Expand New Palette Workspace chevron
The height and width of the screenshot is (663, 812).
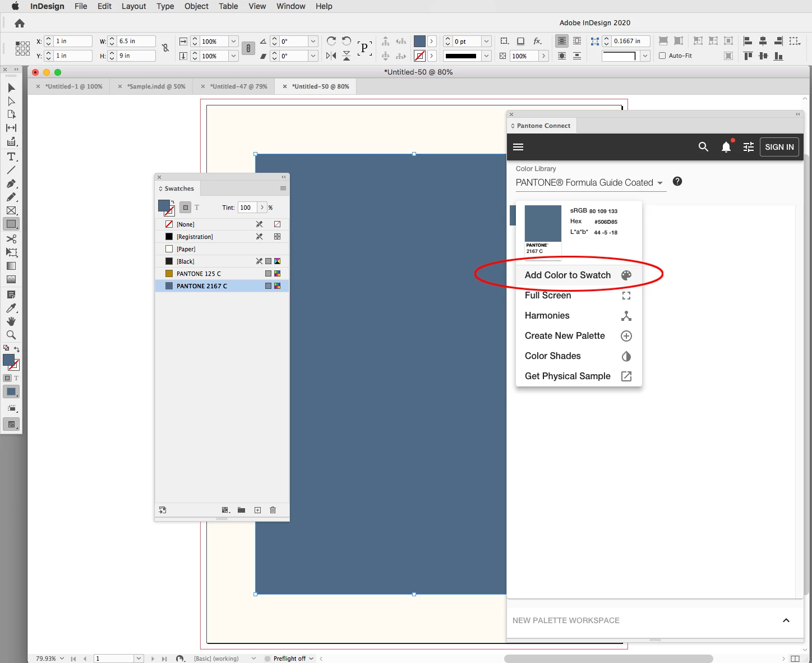786,620
